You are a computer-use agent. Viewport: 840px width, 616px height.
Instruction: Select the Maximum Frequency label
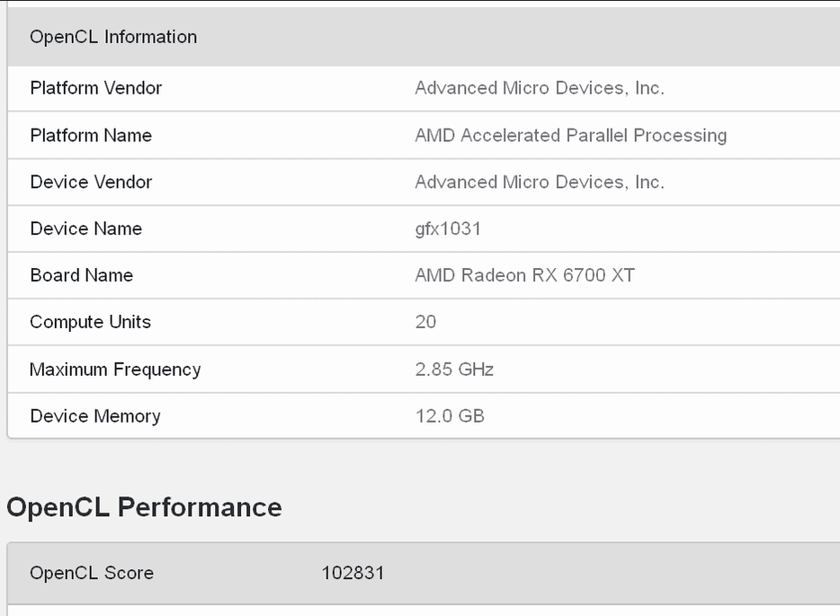click(115, 370)
